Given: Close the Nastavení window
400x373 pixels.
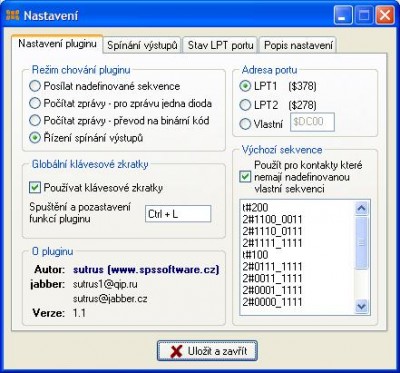Looking at the screenshot, I should [385, 16].
